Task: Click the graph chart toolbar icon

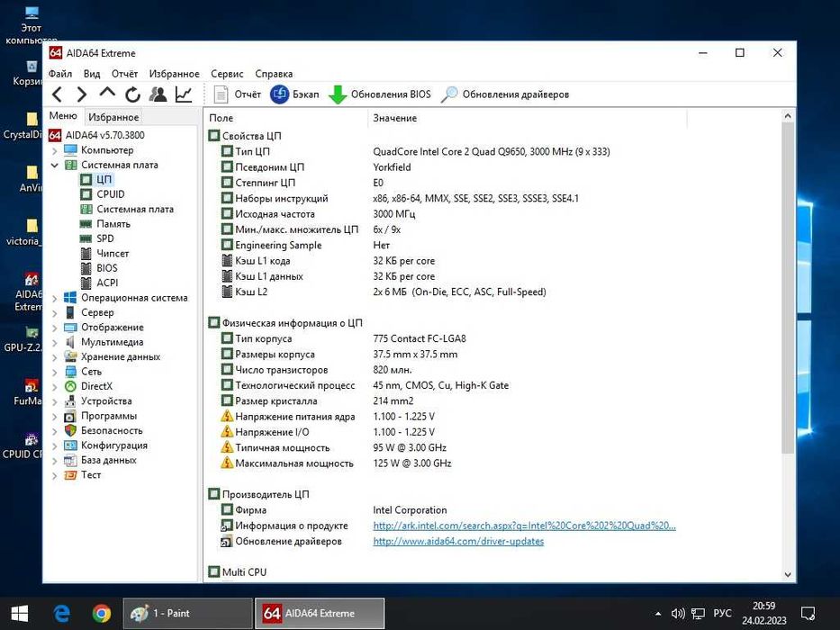Action: pyautogui.click(x=184, y=94)
